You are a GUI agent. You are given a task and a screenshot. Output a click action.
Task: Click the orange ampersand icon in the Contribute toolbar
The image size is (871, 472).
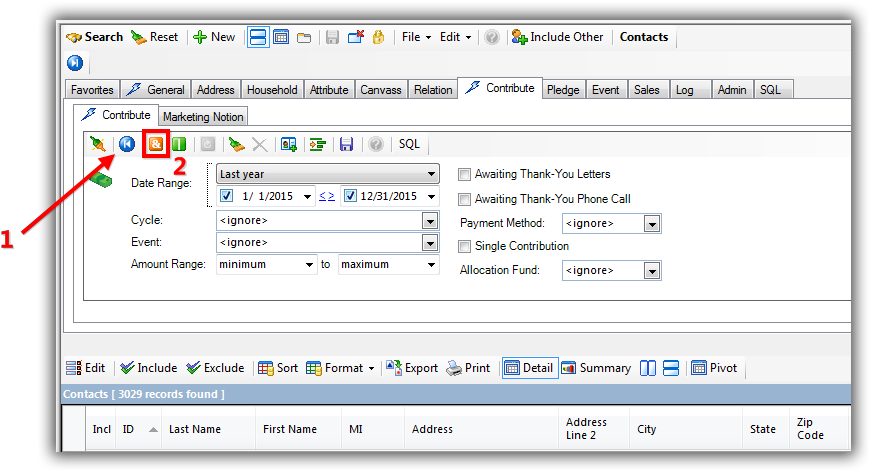tap(156, 144)
